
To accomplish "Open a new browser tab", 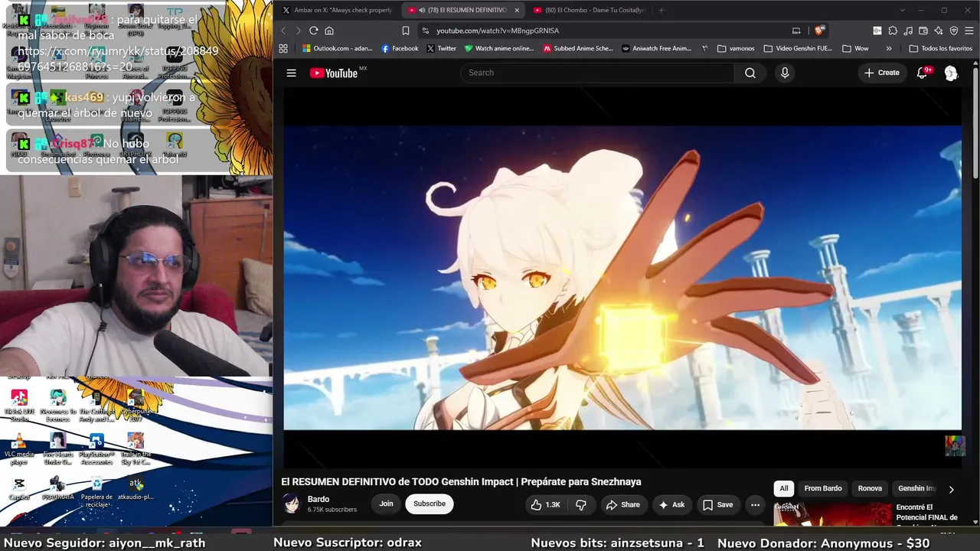I will tap(661, 10).
